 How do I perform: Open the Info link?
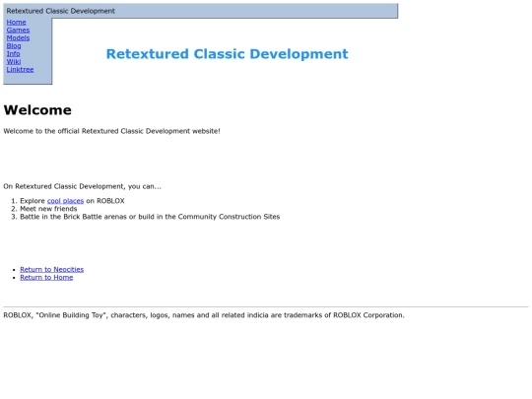click(x=13, y=53)
